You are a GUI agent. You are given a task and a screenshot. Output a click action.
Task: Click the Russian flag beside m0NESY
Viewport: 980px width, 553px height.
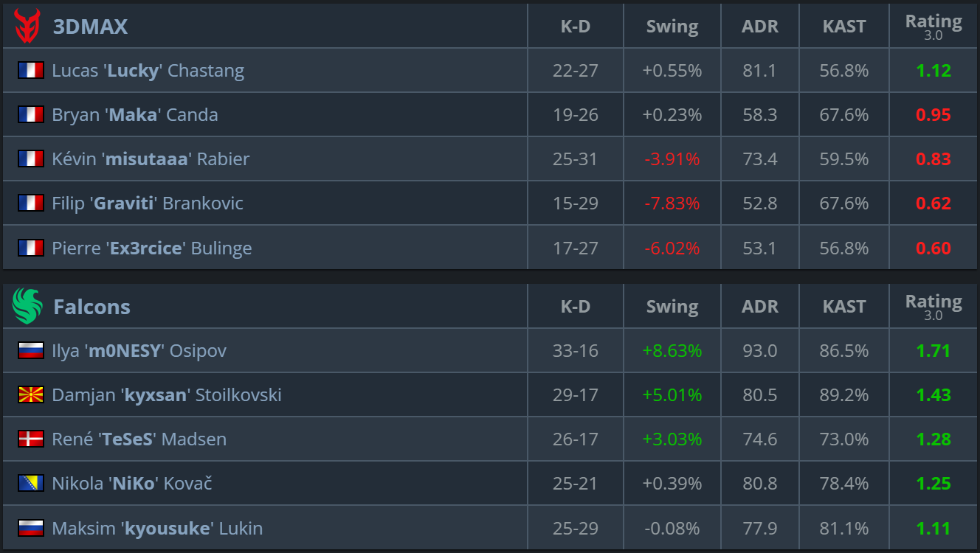click(31, 351)
